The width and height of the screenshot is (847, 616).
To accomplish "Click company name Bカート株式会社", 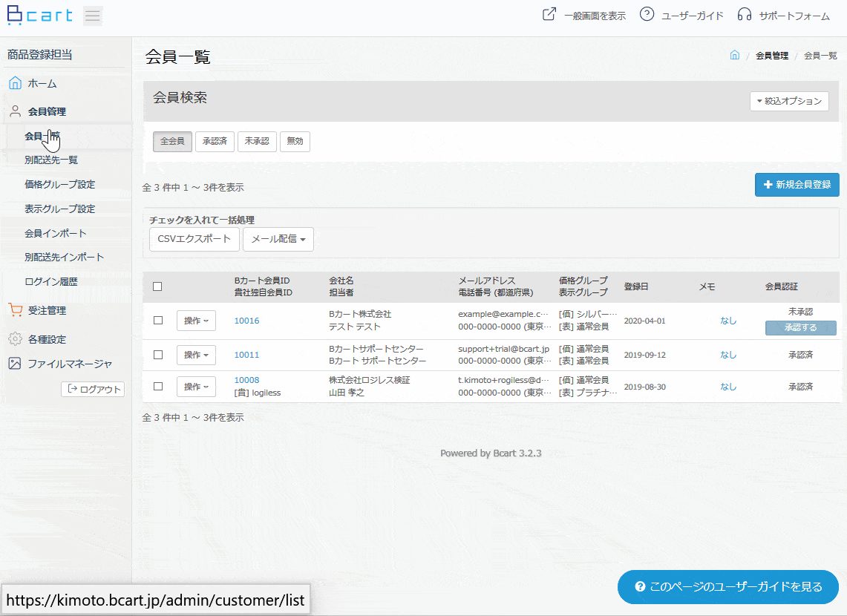I will tap(360, 314).
